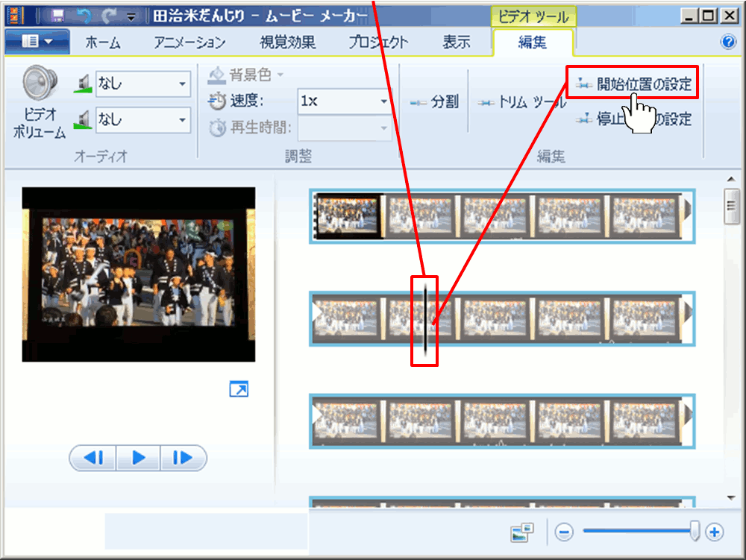Click fullscreen preview icon below video
Screen dimensions: 746x560
pyautogui.click(x=239, y=389)
